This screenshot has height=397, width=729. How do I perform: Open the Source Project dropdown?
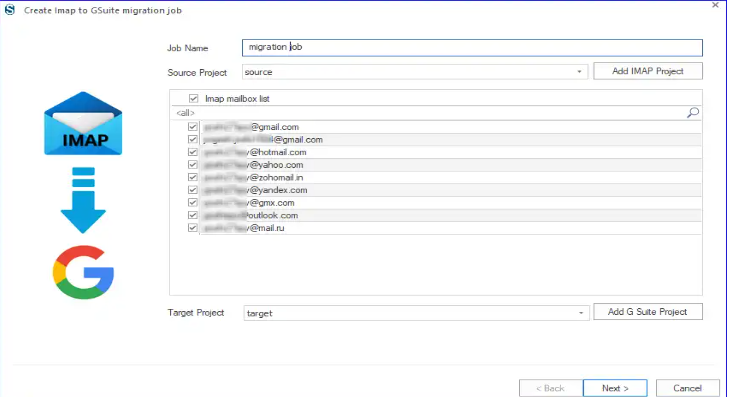(579, 72)
